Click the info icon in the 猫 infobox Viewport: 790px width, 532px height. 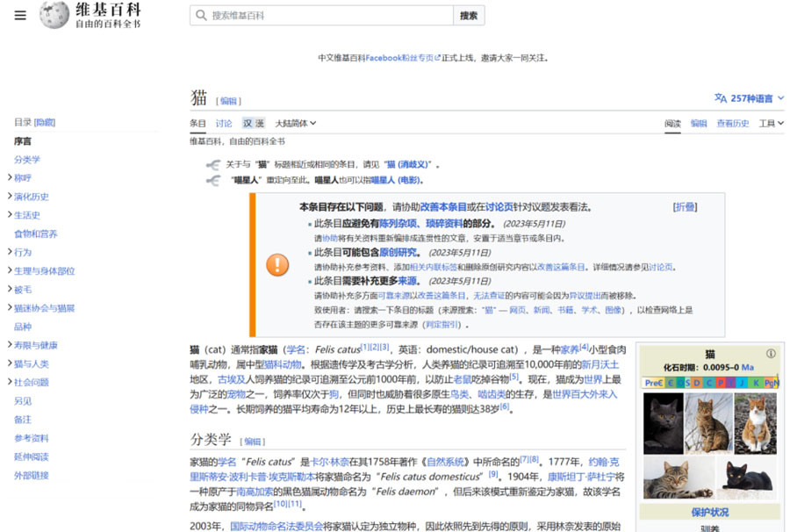tap(771, 354)
